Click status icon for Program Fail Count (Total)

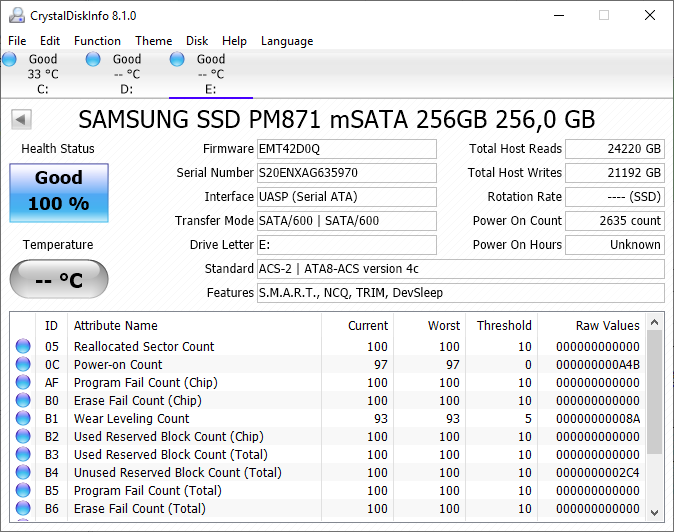click(23, 491)
